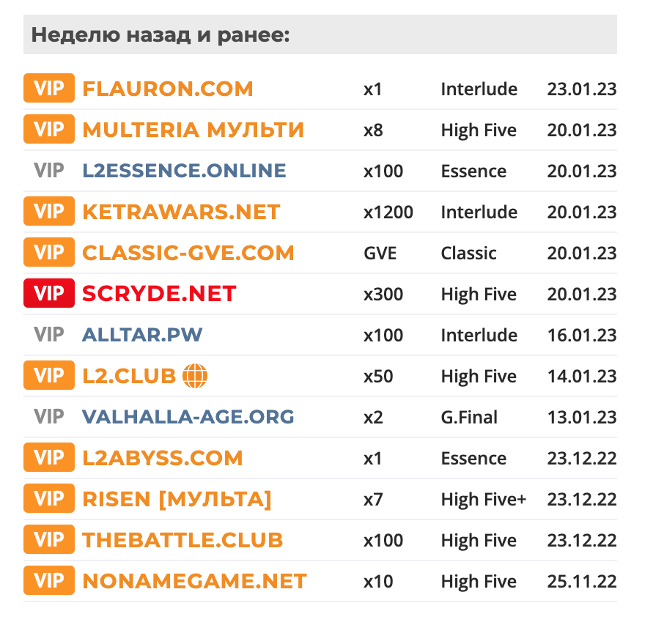Click the VIP badge beside KETRAWARS.NET
The height and width of the screenshot is (644, 664).
click(x=49, y=211)
